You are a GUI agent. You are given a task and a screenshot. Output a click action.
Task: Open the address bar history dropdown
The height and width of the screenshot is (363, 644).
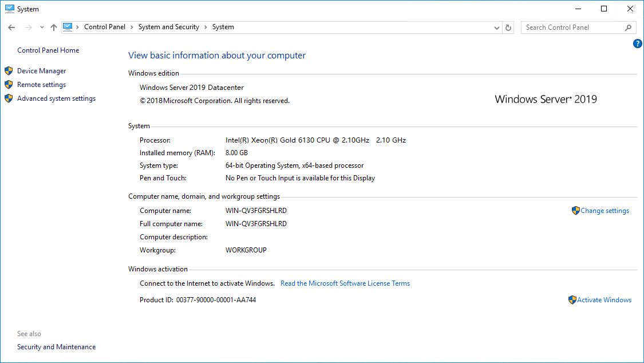pos(496,27)
